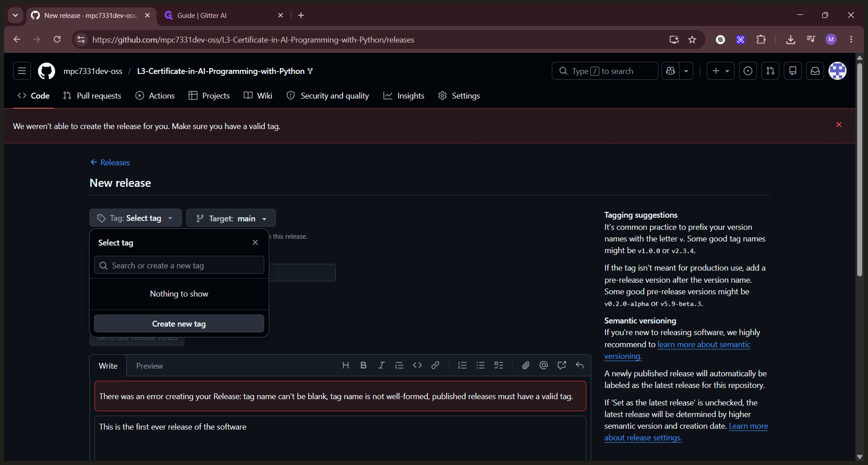Screen dimensions: 868x465
Task: Open the Actions tab
Action: tap(155, 95)
